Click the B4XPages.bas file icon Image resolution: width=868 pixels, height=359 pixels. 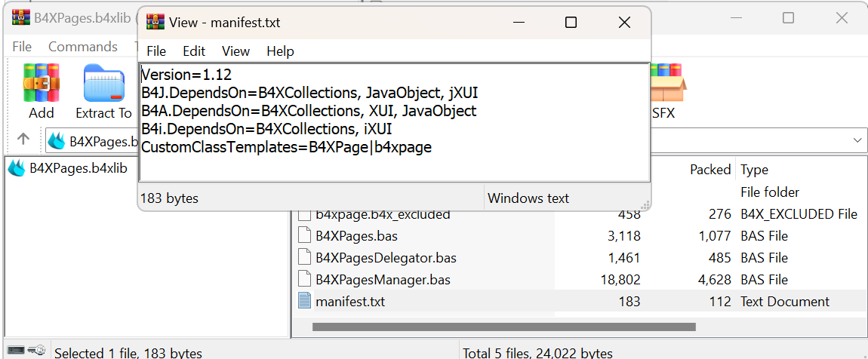[304, 235]
